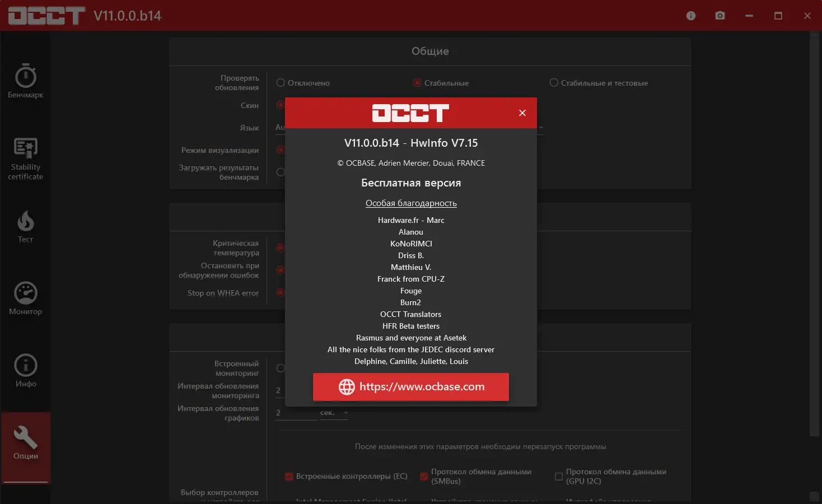Click the Интервал обновления графиков label

218,413
